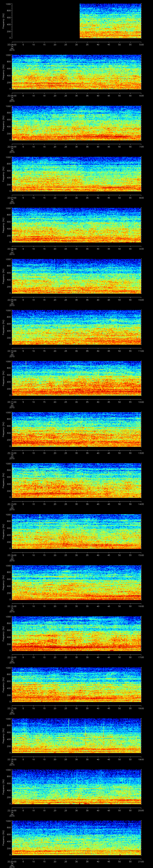Viewport: 153px width, 868px height.
Task: Select the spectrogram panel starting at 22:15:00
Action: 77,582
